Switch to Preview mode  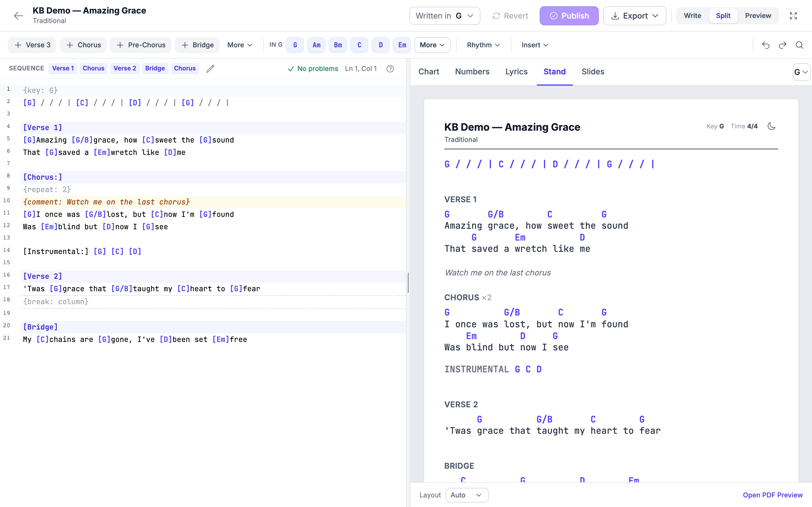pyautogui.click(x=758, y=16)
